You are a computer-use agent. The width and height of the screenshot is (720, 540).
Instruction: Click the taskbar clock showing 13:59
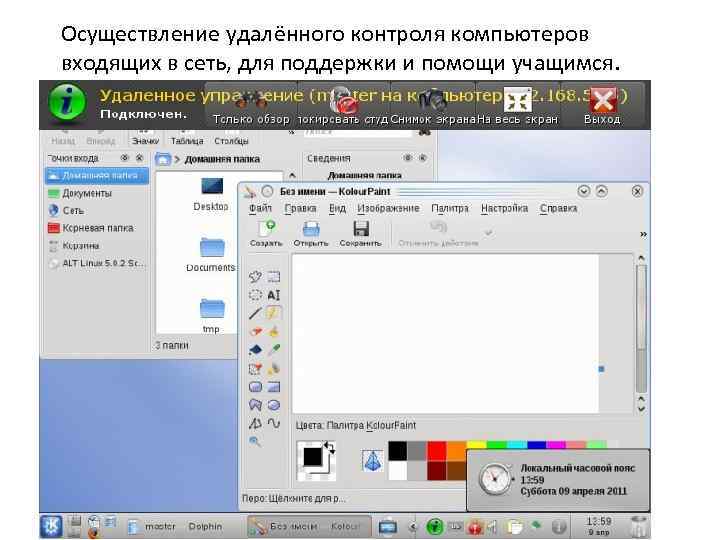(599, 526)
